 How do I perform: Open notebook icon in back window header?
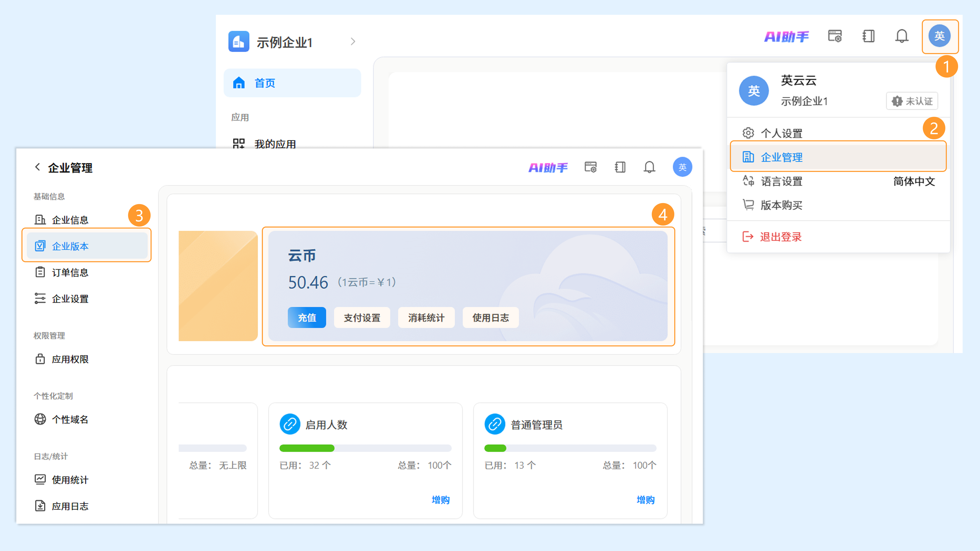[x=868, y=36]
